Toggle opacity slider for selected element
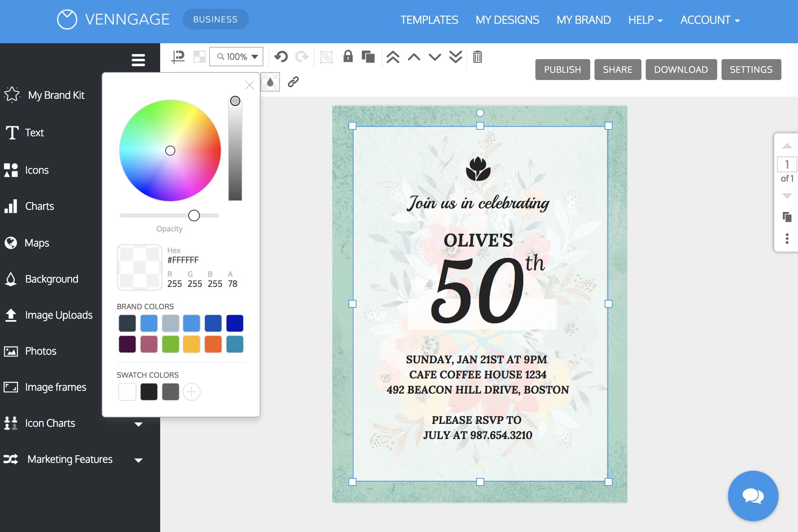The width and height of the screenshot is (798, 532). click(195, 215)
